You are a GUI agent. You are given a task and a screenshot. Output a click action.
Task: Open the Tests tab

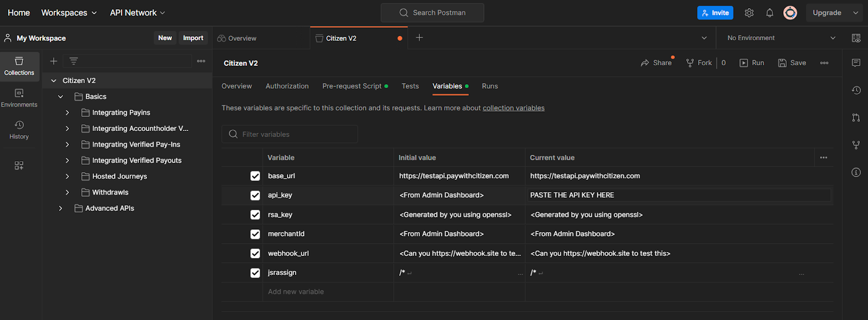410,86
